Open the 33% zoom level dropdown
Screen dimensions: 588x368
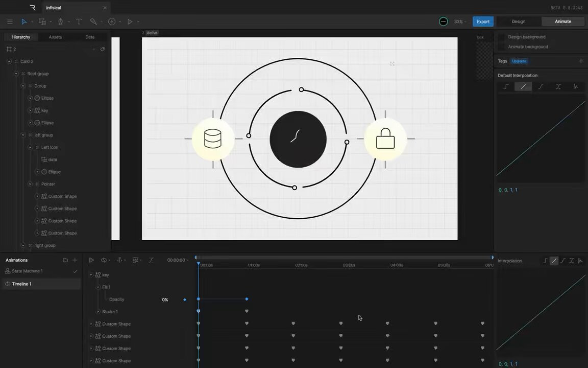click(460, 21)
